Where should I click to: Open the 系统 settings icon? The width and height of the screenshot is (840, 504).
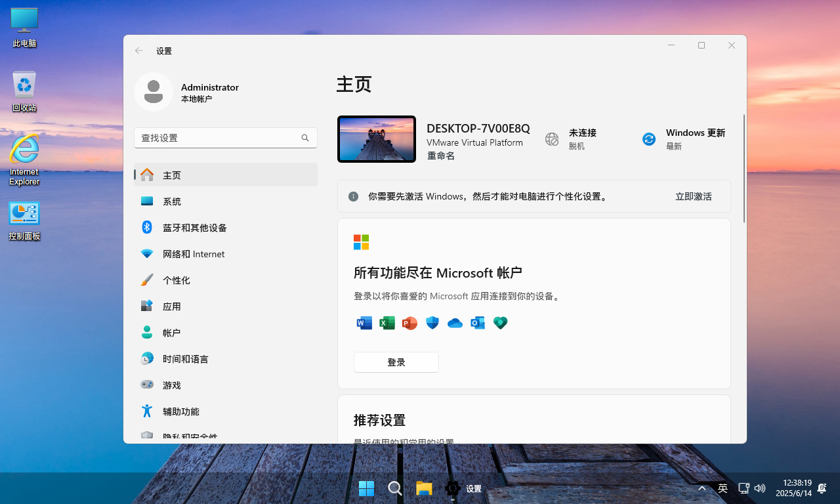click(147, 201)
